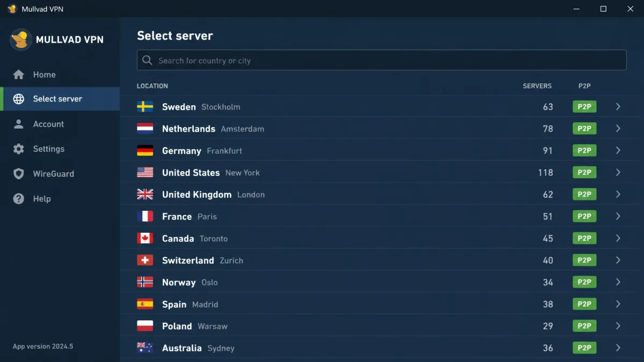Expand the Australia row chevron
The image size is (644, 362).
click(618, 348)
